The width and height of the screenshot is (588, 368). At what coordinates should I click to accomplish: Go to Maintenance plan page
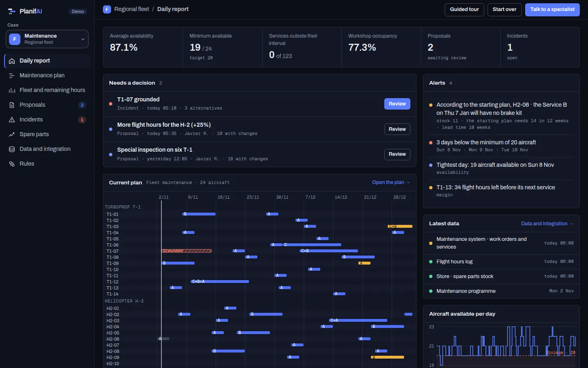pyautogui.click(x=47, y=75)
